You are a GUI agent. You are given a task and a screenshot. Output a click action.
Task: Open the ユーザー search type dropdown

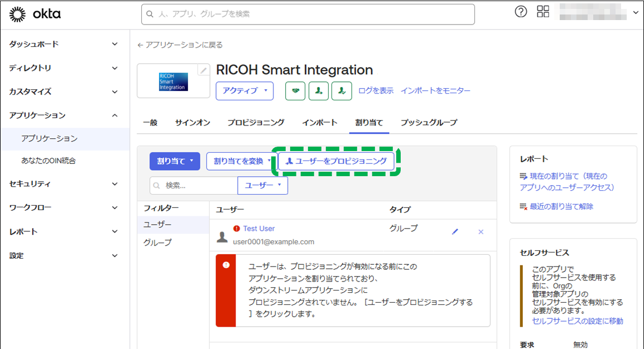(263, 185)
